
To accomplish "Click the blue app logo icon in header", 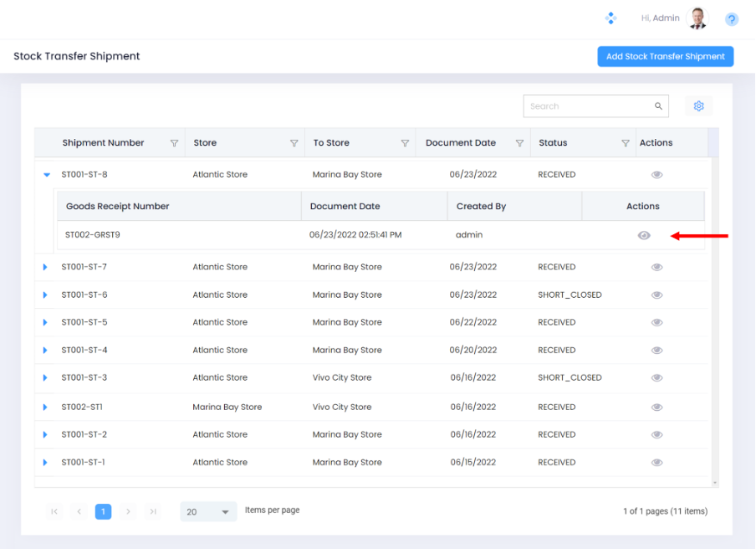I will 610,18.
